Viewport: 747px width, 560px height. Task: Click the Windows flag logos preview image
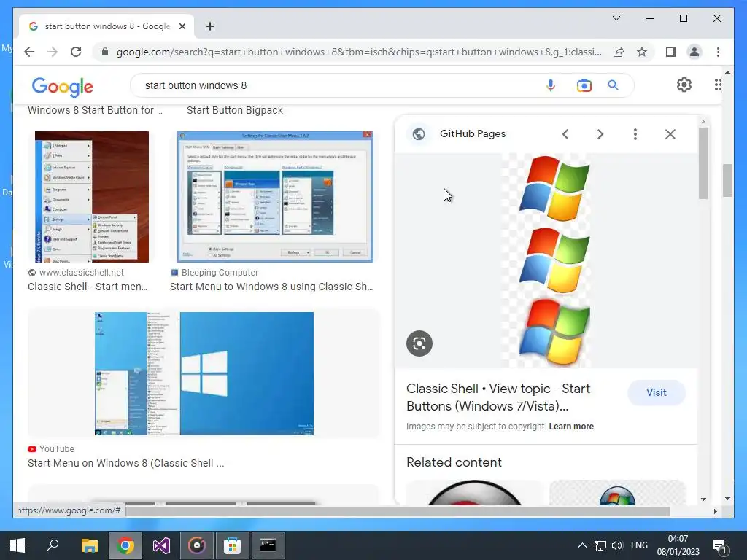(x=546, y=260)
